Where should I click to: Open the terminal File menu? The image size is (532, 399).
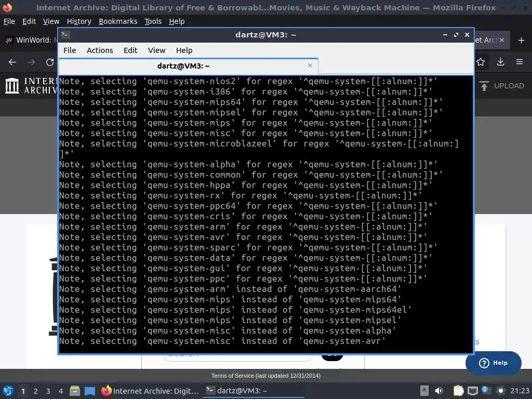click(70, 50)
